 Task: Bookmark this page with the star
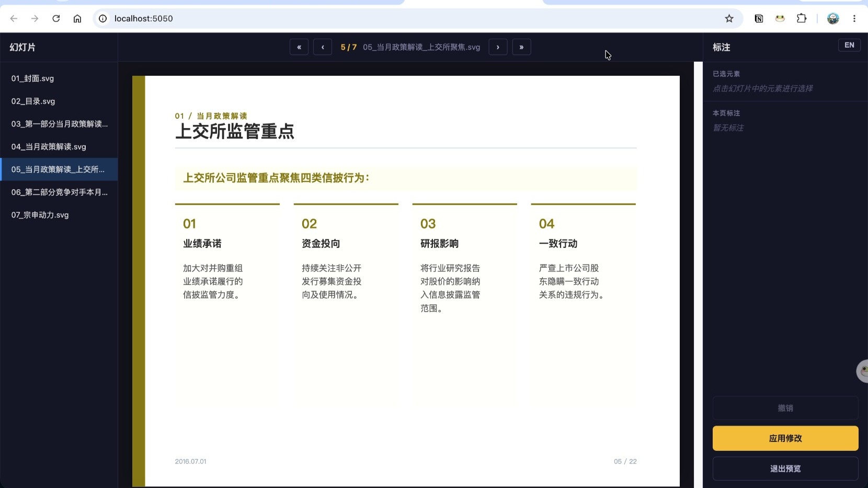point(729,18)
